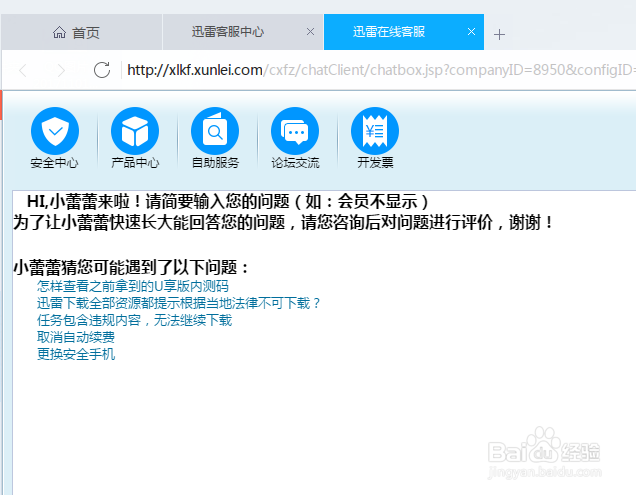Image resolution: width=636 pixels, height=495 pixels.
Task: Click the 论坛交流 text label
Action: pyautogui.click(x=295, y=163)
